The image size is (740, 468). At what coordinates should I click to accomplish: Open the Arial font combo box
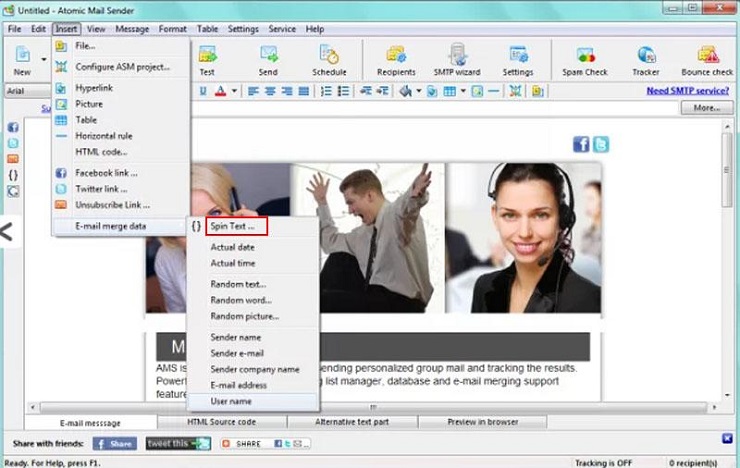(28, 91)
